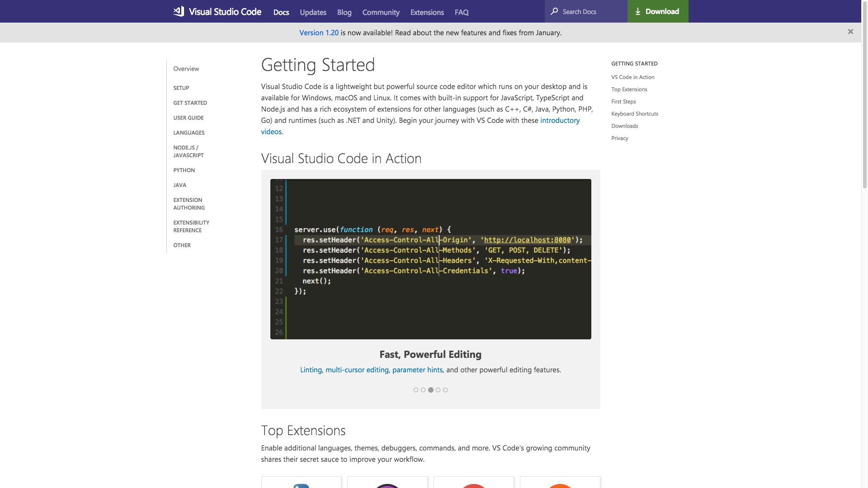Open the Docs menu item
Image resolution: width=868 pixels, height=488 pixels.
[281, 12]
